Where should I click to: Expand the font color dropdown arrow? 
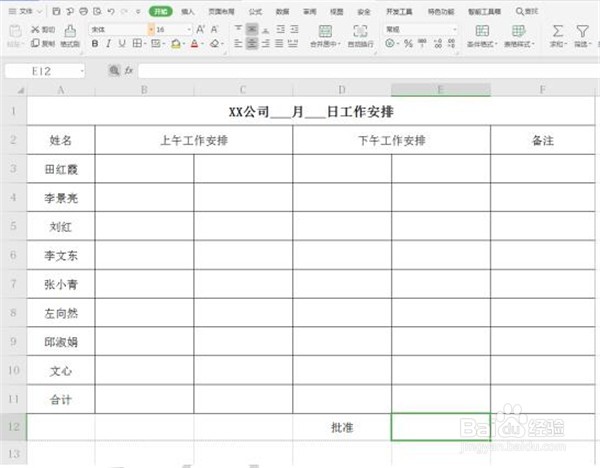202,44
